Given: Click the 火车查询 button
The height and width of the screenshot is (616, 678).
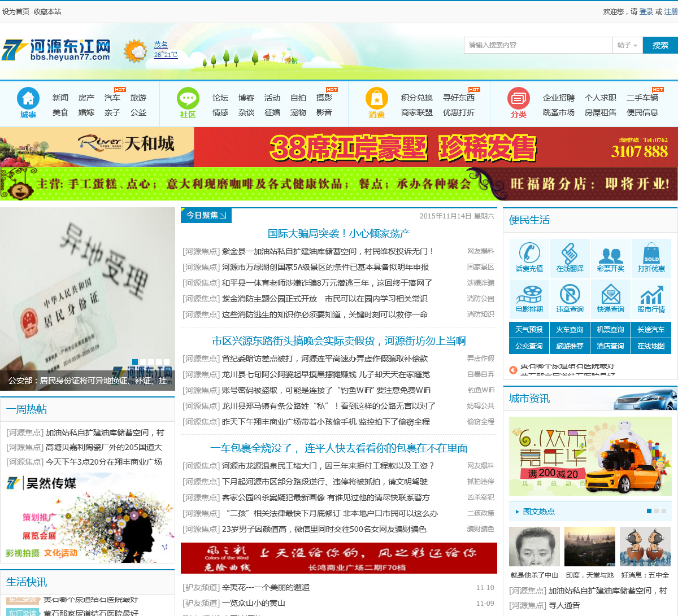Looking at the screenshot, I should pyautogui.click(x=570, y=329).
